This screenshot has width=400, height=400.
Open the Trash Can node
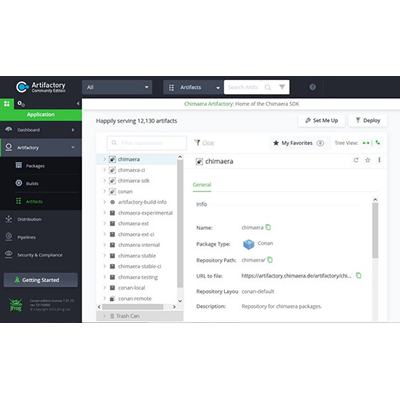tap(128, 316)
